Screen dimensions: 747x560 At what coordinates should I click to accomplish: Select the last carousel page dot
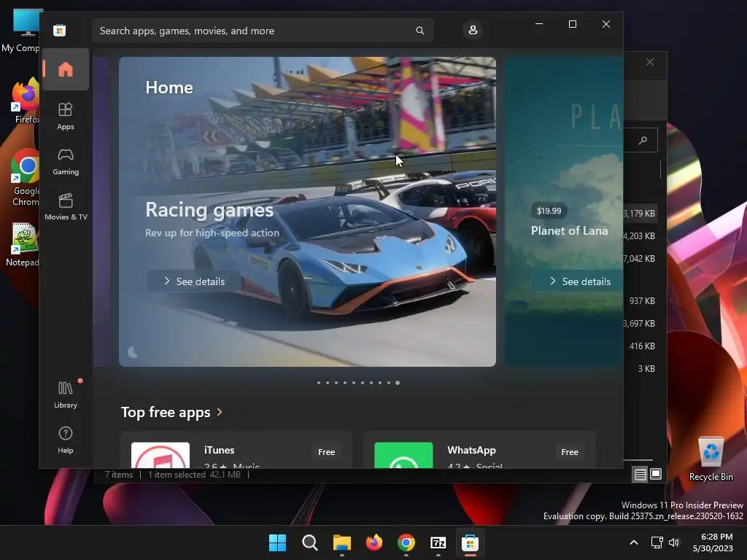[398, 383]
